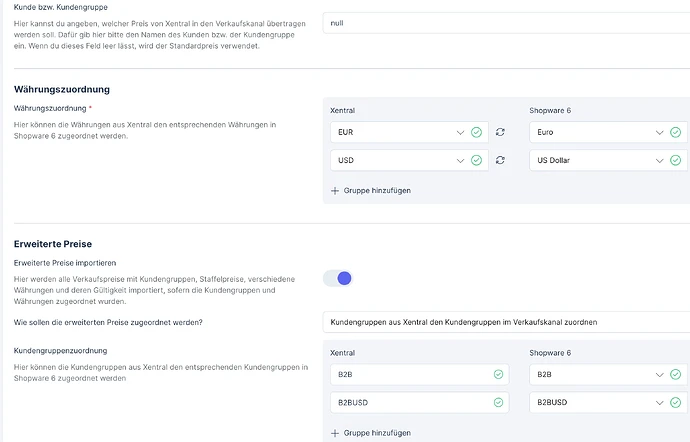Click Xentral column header in currency mapping
The width and height of the screenshot is (690, 442).
click(342, 110)
